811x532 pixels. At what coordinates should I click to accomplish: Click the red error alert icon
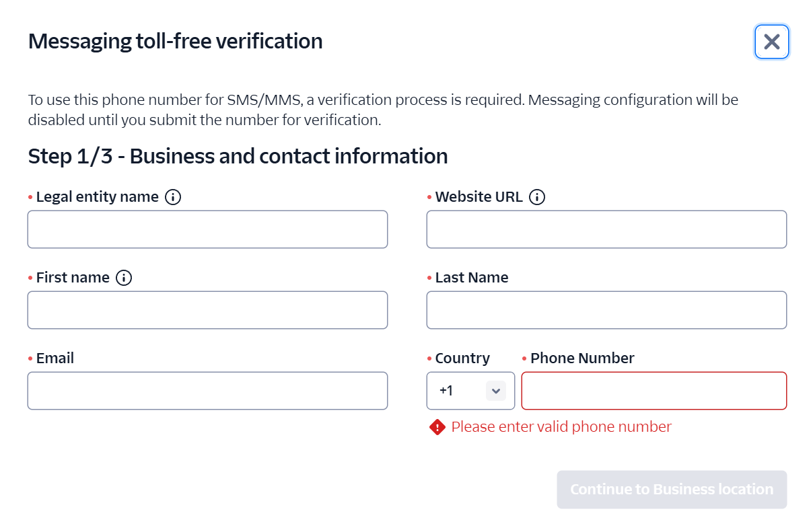pyautogui.click(x=437, y=427)
